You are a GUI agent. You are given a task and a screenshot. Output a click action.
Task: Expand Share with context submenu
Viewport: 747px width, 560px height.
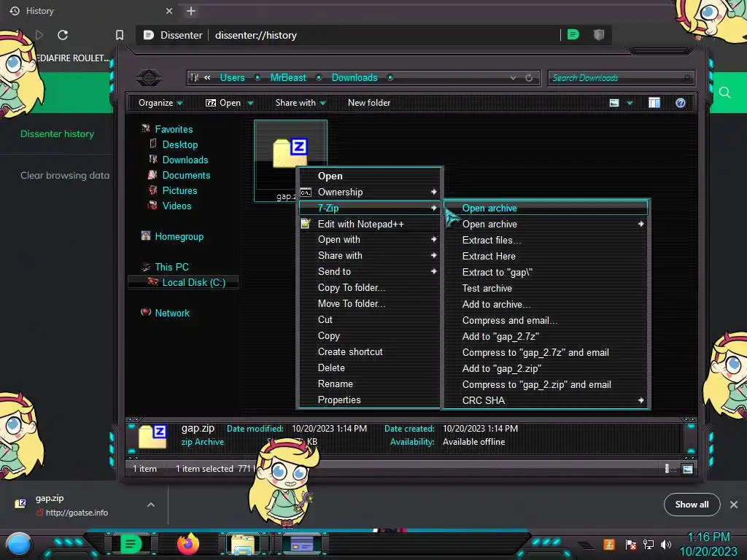[x=368, y=256]
